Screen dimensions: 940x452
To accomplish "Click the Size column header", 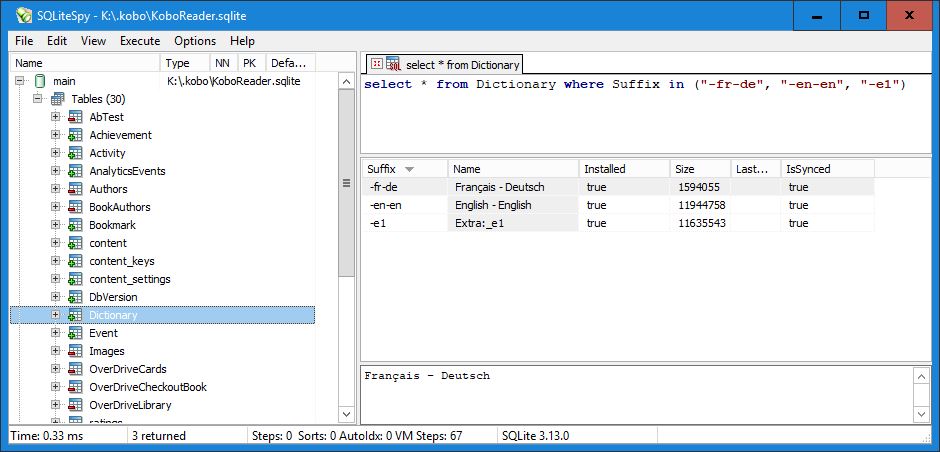I will pos(700,169).
